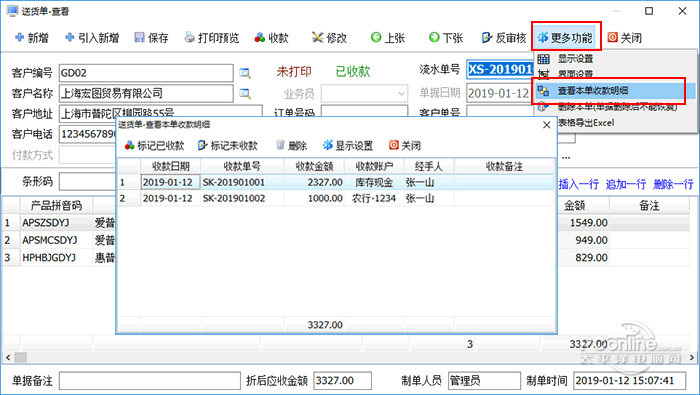700x395 pixels.
Task: Click the 删除一行 link
Action: (x=673, y=184)
